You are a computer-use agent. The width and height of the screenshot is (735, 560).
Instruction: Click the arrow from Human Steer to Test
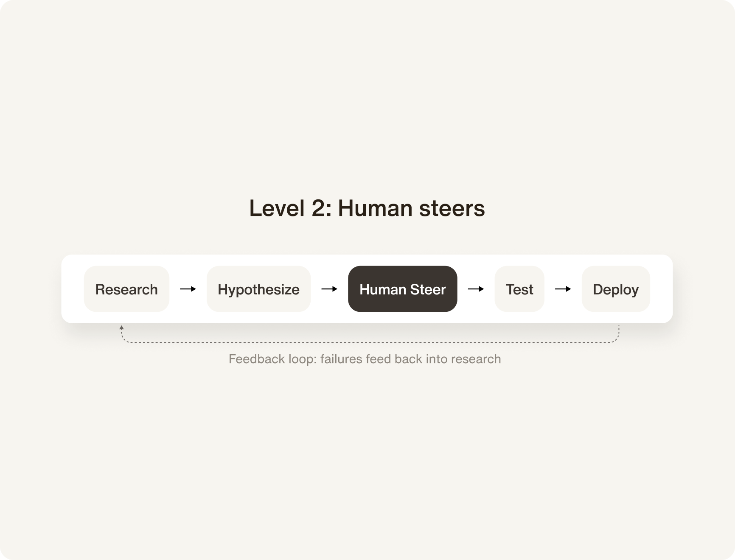pyautogui.click(x=476, y=289)
